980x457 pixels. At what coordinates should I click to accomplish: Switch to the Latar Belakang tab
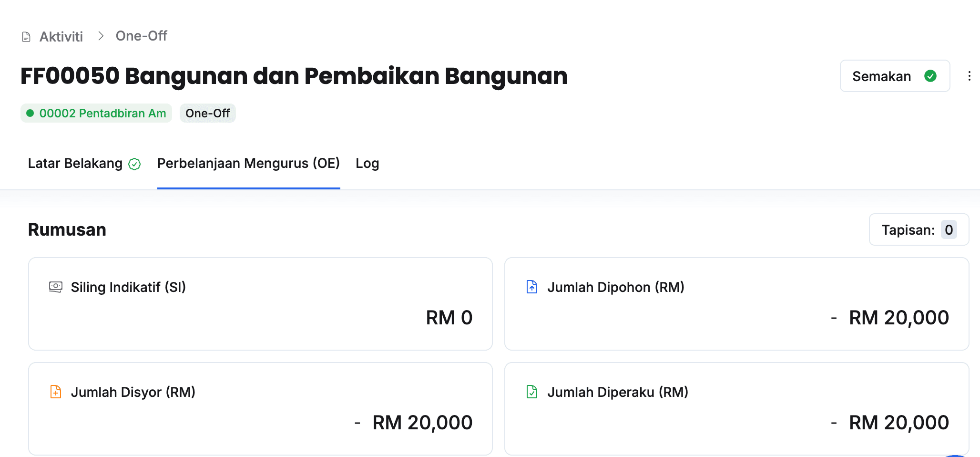(x=75, y=164)
